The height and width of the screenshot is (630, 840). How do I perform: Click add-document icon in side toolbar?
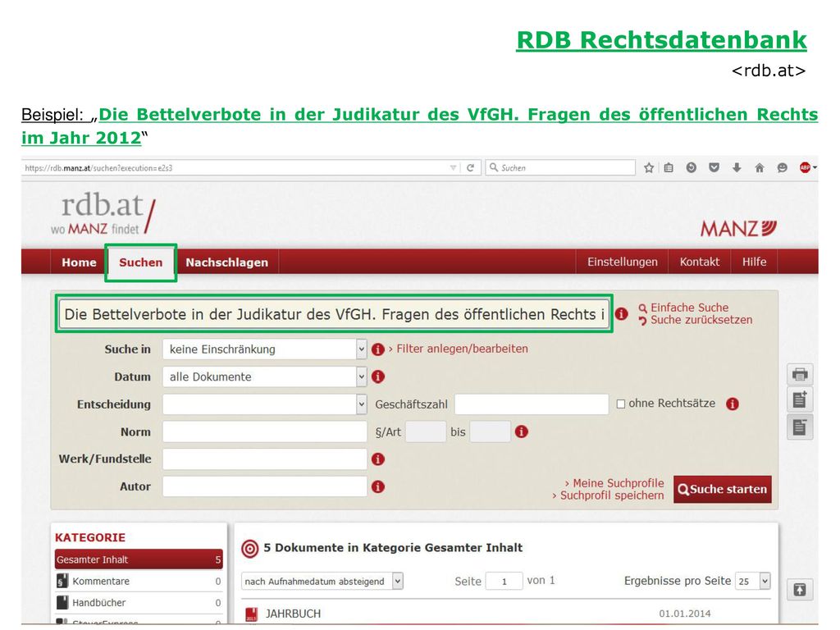click(800, 399)
